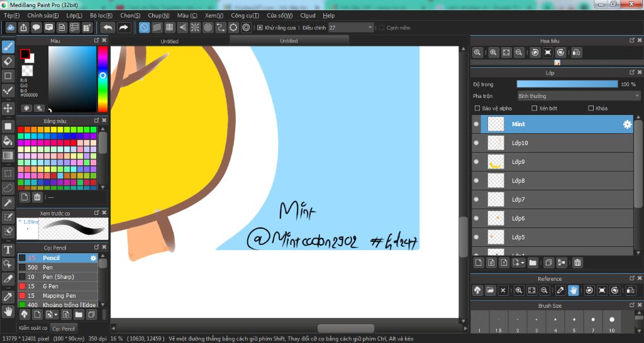Open the Pha trộn blend mode dropdown

tap(579, 96)
